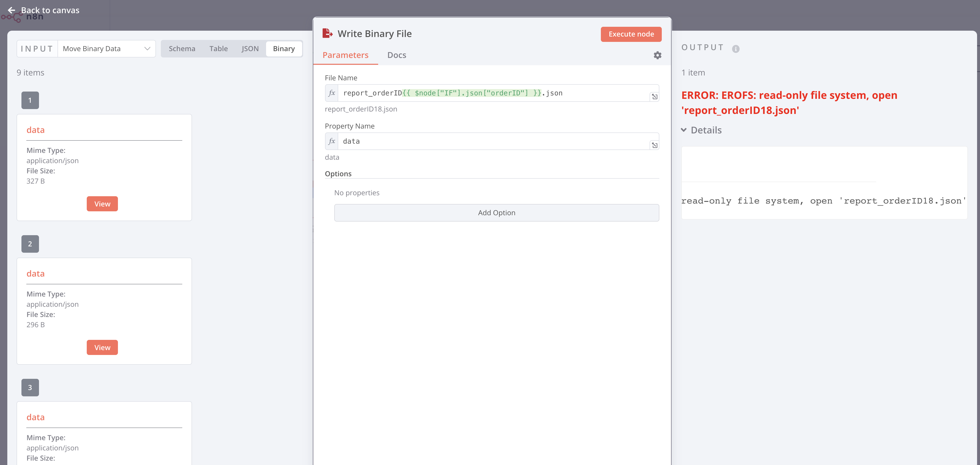View binary data of item 2
980x465 pixels.
102,347
